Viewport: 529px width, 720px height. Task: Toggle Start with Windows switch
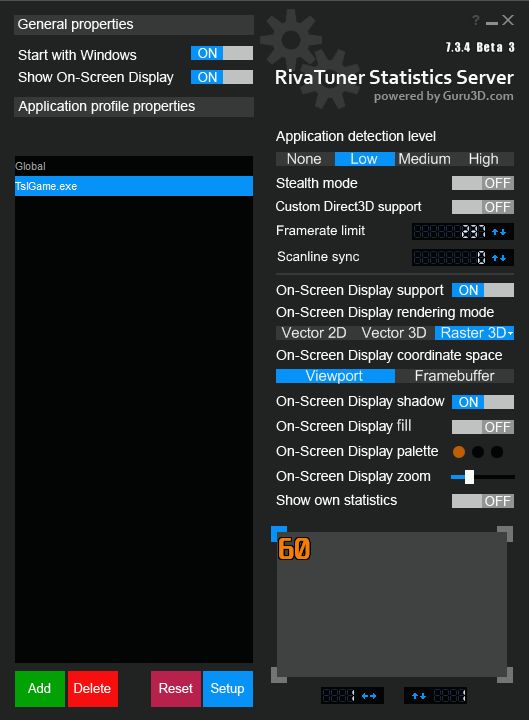pyautogui.click(x=222, y=53)
